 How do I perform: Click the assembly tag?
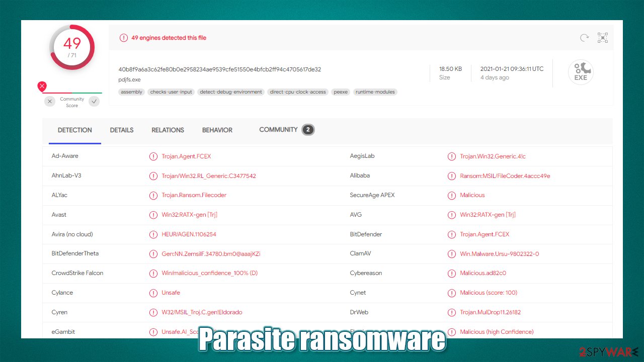coord(132,92)
